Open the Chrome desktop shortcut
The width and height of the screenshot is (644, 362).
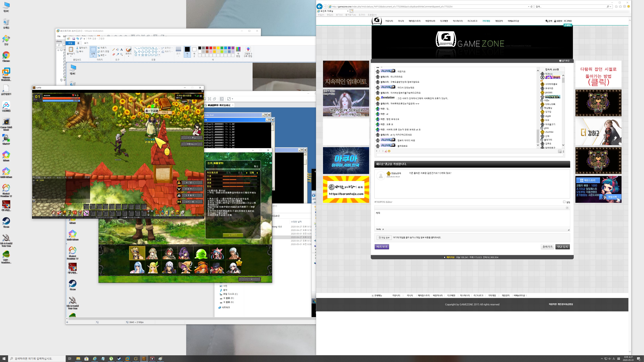coord(6,57)
